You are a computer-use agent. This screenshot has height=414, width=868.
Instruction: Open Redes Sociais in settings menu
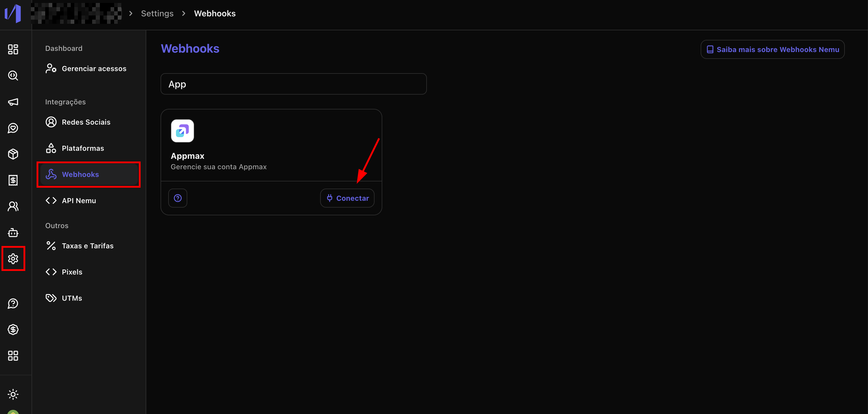click(86, 122)
